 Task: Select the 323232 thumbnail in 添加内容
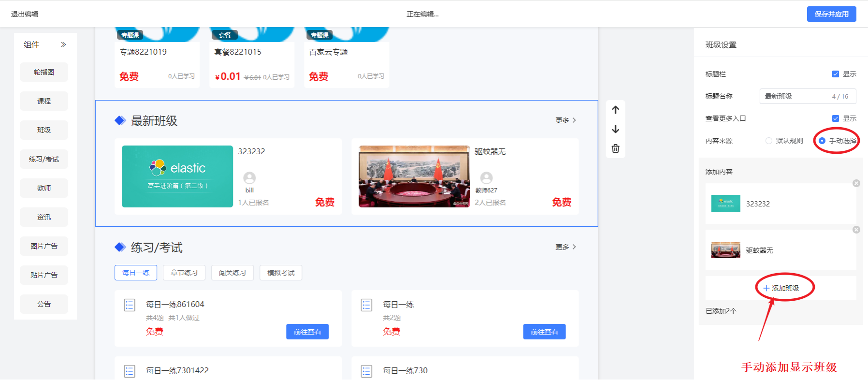[725, 204]
